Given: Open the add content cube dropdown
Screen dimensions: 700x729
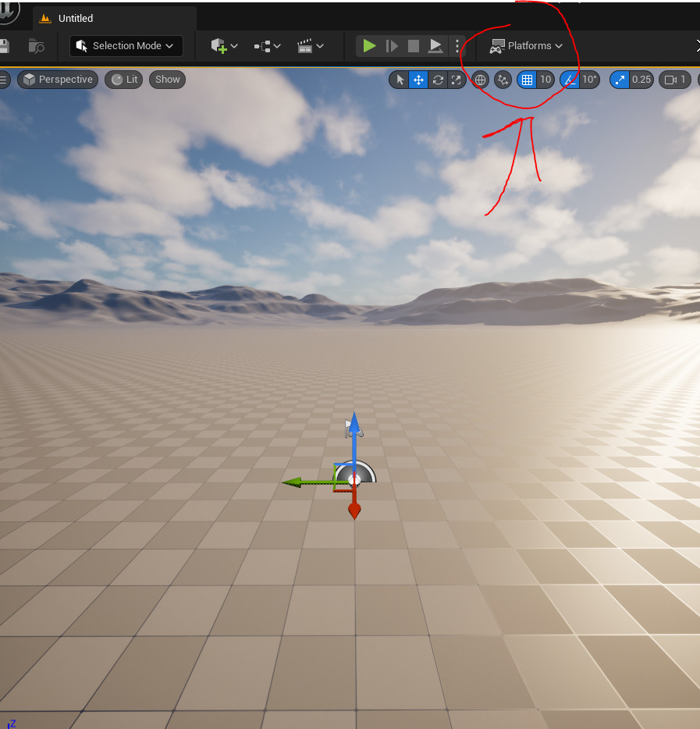Looking at the screenshot, I should tap(225, 45).
